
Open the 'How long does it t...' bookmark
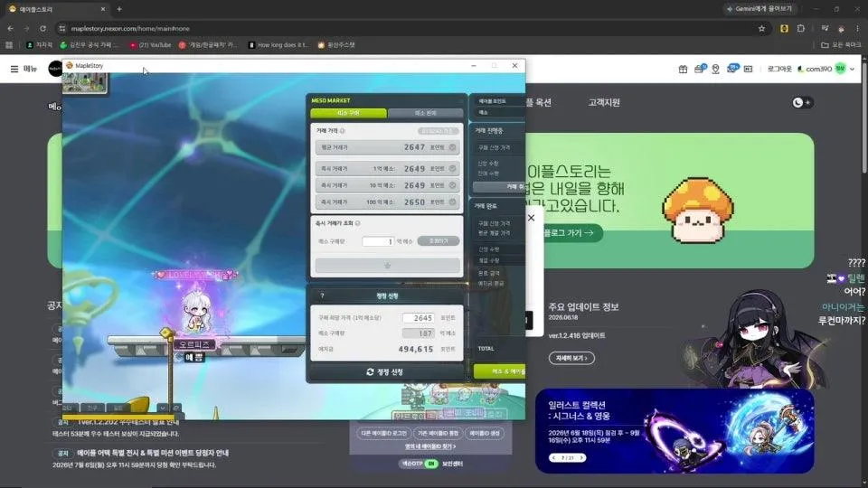[x=278, y=45]
